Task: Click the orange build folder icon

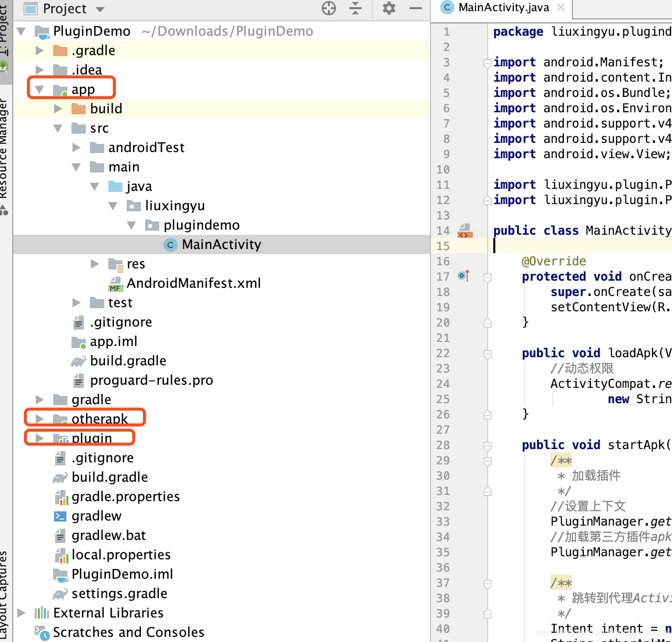Action: pos(79,109)
